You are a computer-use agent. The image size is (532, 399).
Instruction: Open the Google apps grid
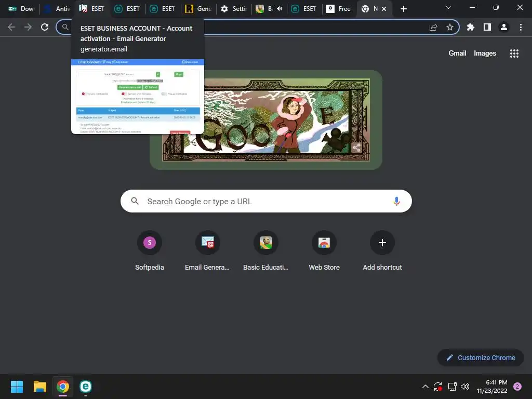pyautogui.click(x=514, y=54)
